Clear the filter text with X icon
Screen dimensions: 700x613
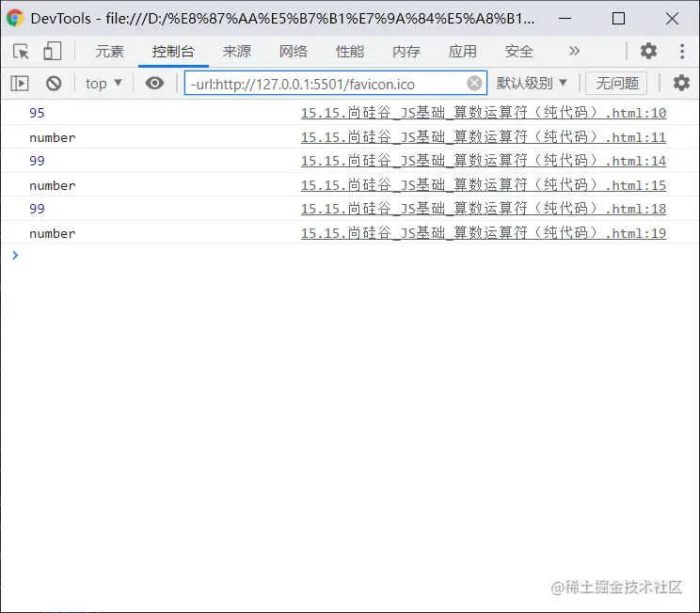pyautogui.click(x=474, y=84)
